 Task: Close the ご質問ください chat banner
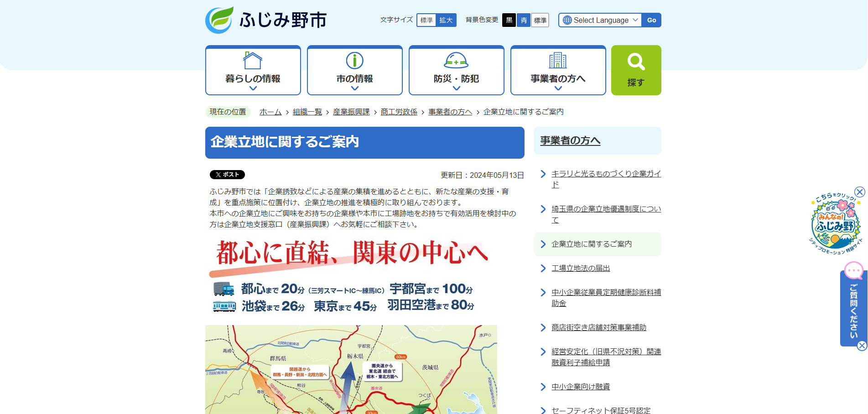(862, 346)
